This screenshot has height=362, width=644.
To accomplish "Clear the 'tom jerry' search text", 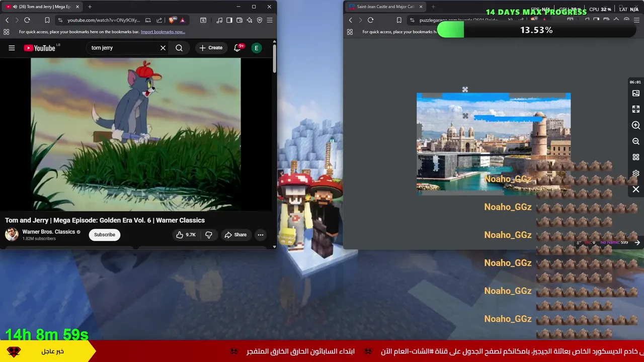I will pos(163,48).
